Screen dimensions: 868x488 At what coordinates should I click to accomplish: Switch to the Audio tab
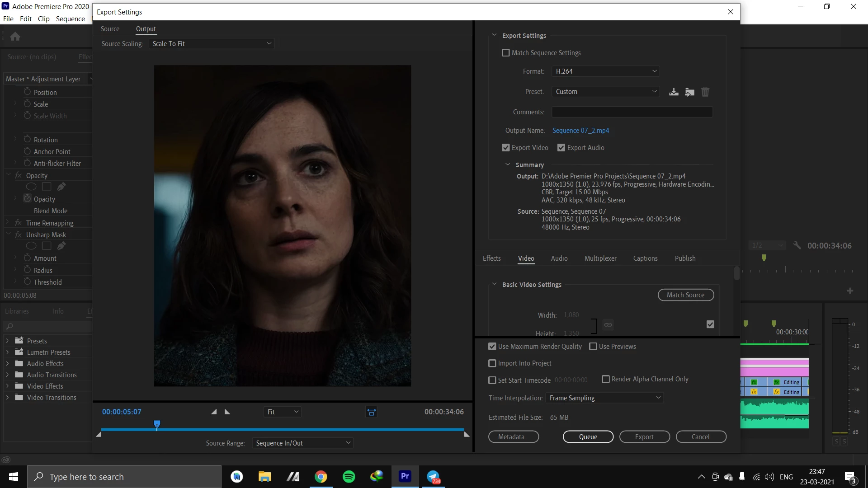559,258
